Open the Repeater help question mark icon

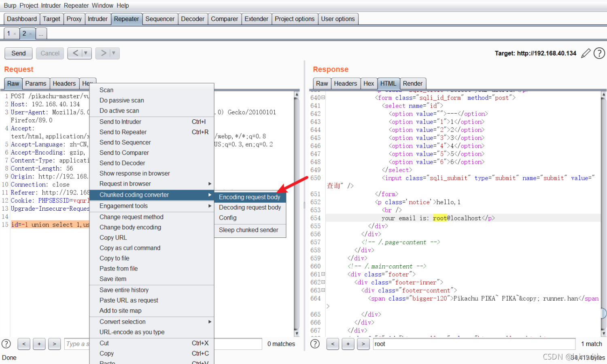pos(599,53)
